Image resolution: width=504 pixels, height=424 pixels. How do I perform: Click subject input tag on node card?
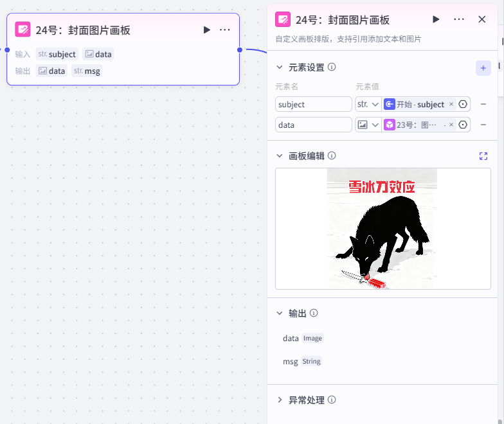click(57, 54)
